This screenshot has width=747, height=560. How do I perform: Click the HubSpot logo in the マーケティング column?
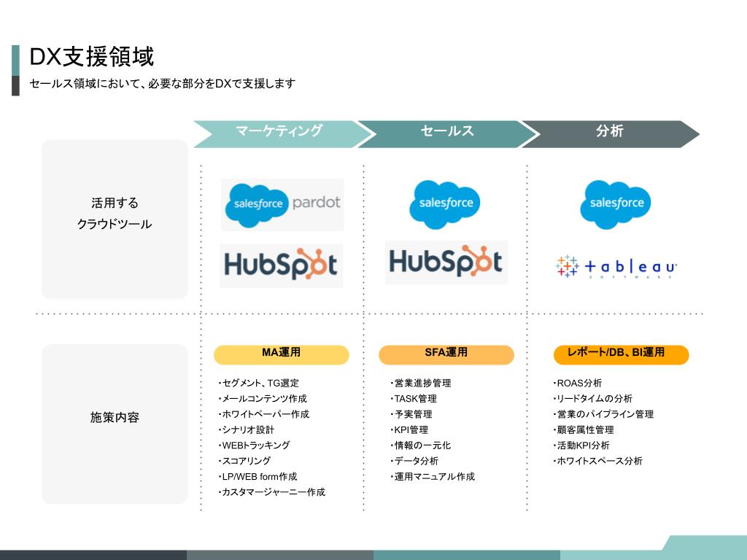pos(281,265)
